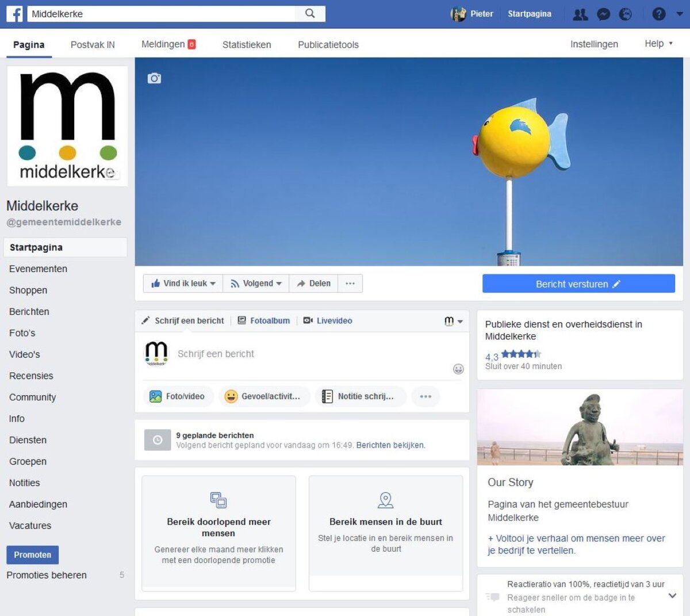The width and height of the screenshot is (690, 616).
Task: Switch to Postvak IN tab
Action: (93, 44)
